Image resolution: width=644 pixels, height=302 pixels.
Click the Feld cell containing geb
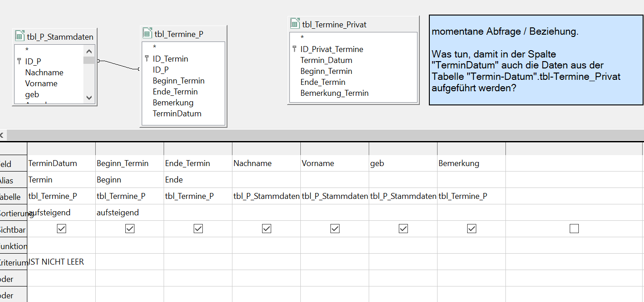403,163
